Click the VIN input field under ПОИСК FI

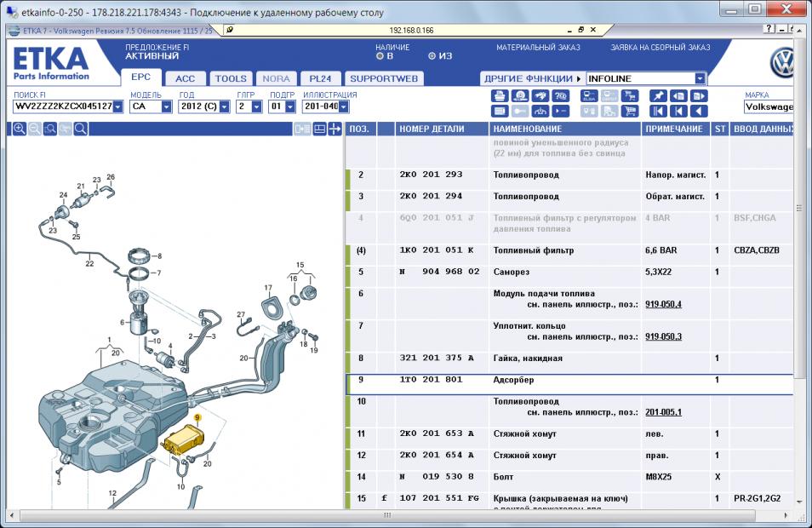pyautogui.click(x=63, y=106)
